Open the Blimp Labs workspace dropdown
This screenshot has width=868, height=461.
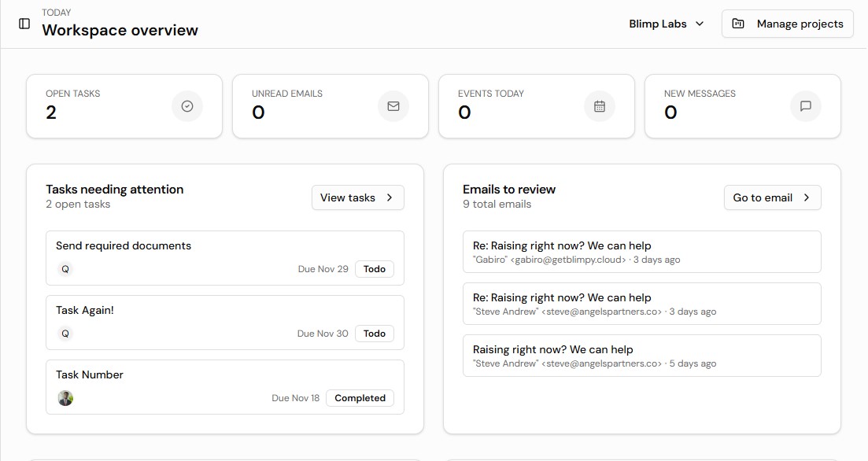(x=666, y=24)
